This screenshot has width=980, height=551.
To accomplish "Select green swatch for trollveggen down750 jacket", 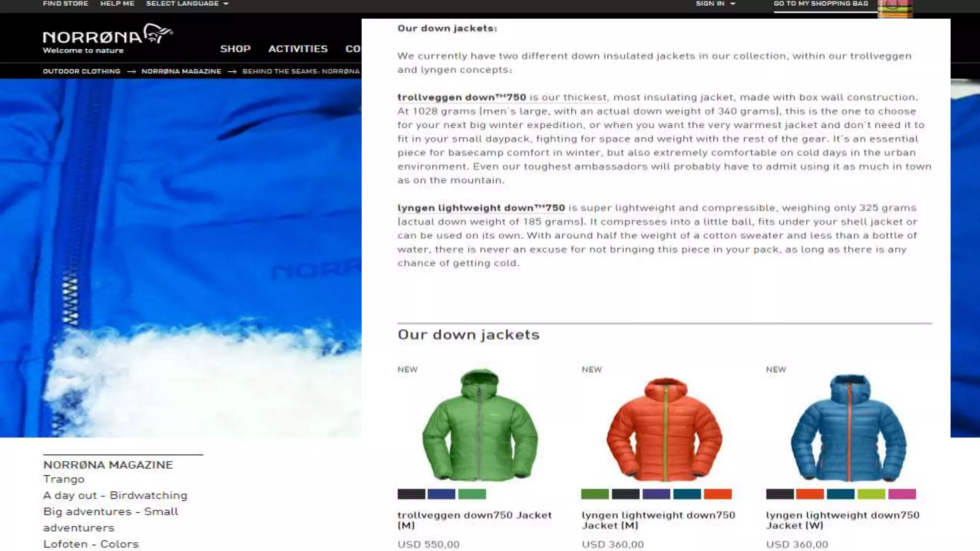I will click(472, 494).
